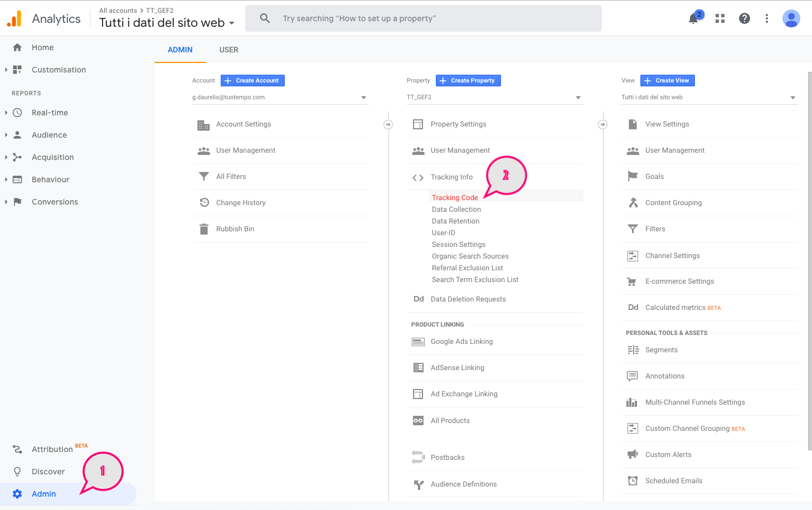Open Organic Search Sources
The image size is (812, 510).
point(470,256)
